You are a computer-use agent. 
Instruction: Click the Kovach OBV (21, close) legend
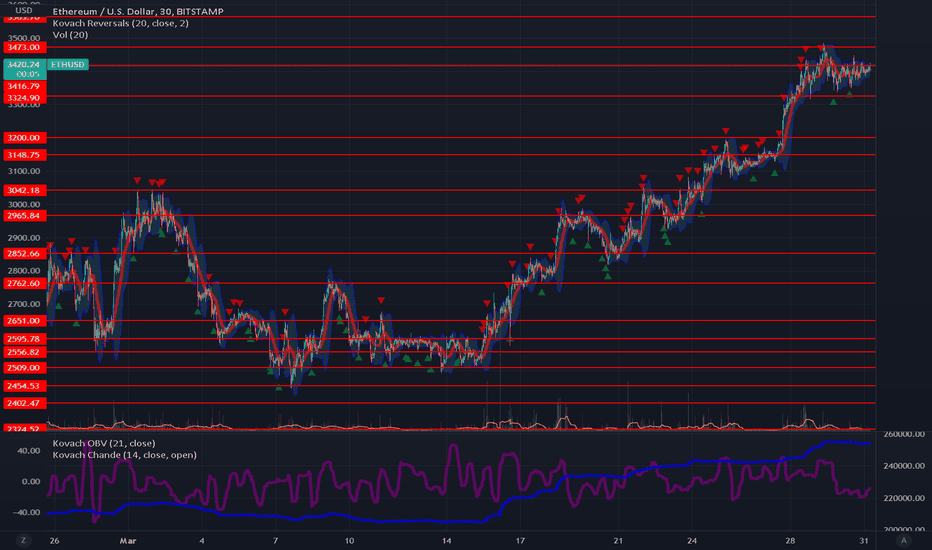tap(104, 443)
